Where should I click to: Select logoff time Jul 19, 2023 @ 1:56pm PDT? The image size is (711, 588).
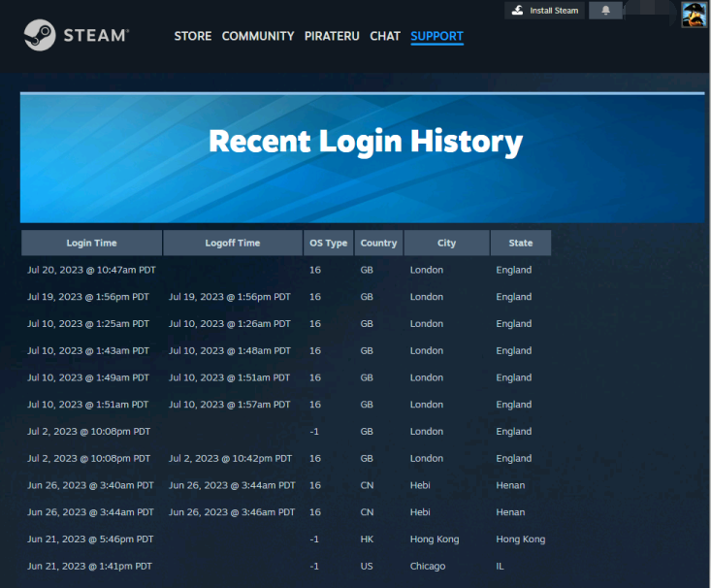(230, 297)
